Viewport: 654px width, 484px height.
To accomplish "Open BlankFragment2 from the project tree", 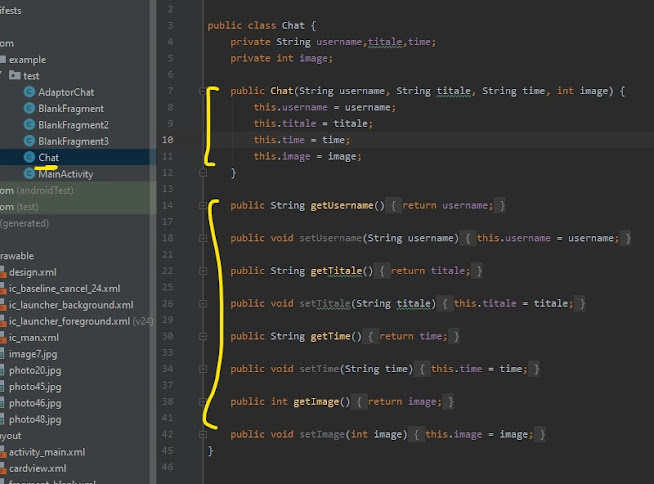I will pyautogui.click(x=72, y=125).
